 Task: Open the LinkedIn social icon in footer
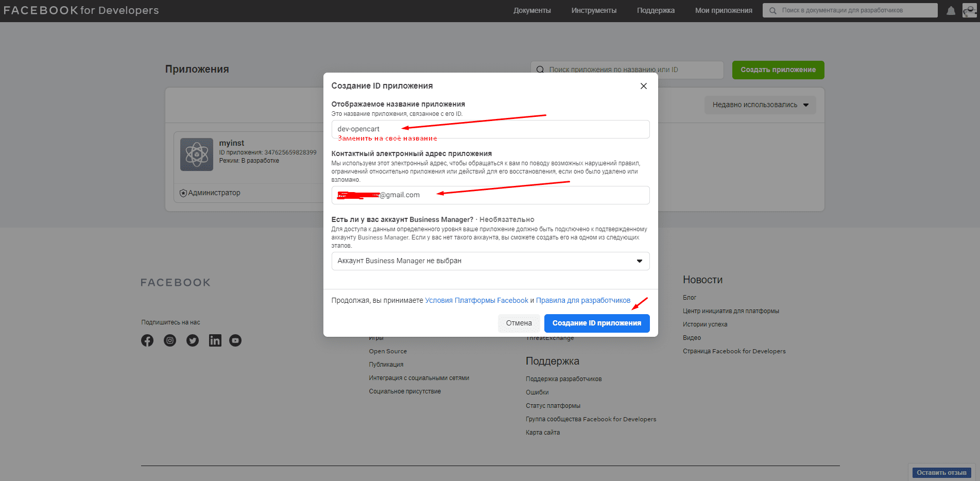[x=215, y=340]
